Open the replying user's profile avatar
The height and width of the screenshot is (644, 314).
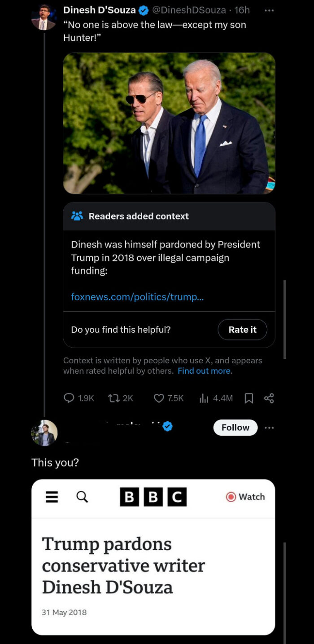point(44,433)
